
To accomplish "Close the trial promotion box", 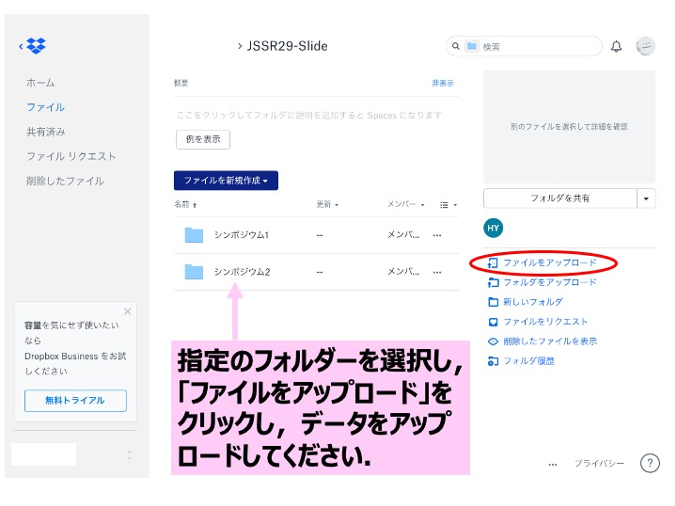I will pos(127,311).
